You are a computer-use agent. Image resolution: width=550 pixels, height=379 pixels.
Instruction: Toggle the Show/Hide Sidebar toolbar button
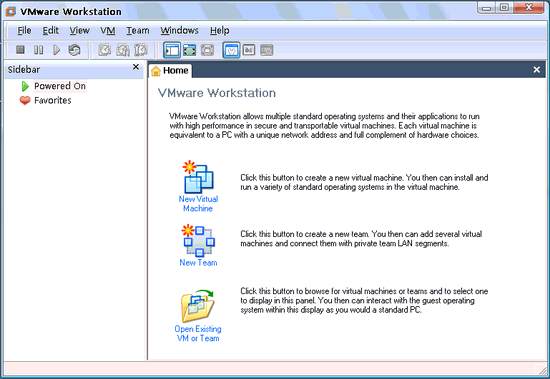[172, 50]
